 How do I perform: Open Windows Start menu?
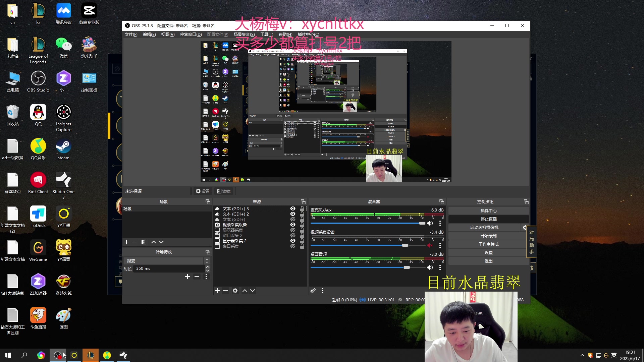tap(8, 355)
